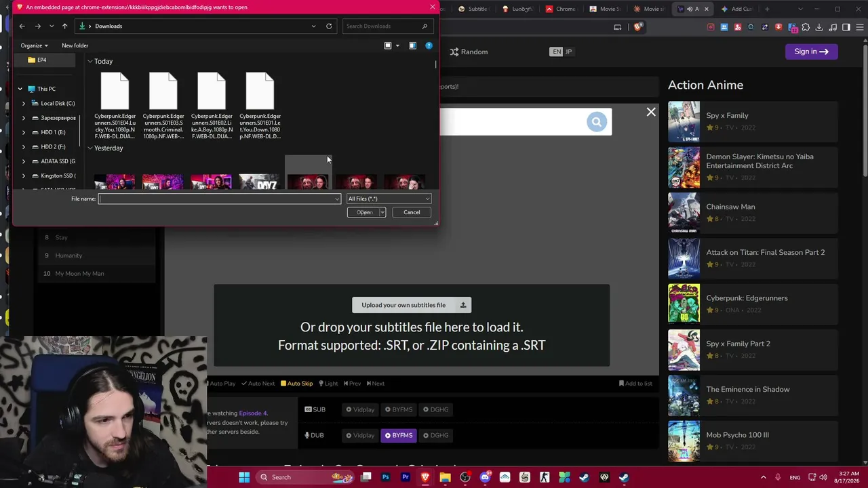Select the Cyberpunk S01E02 Like A Boy file
868x488 pixels.
(x=212, y=106)
